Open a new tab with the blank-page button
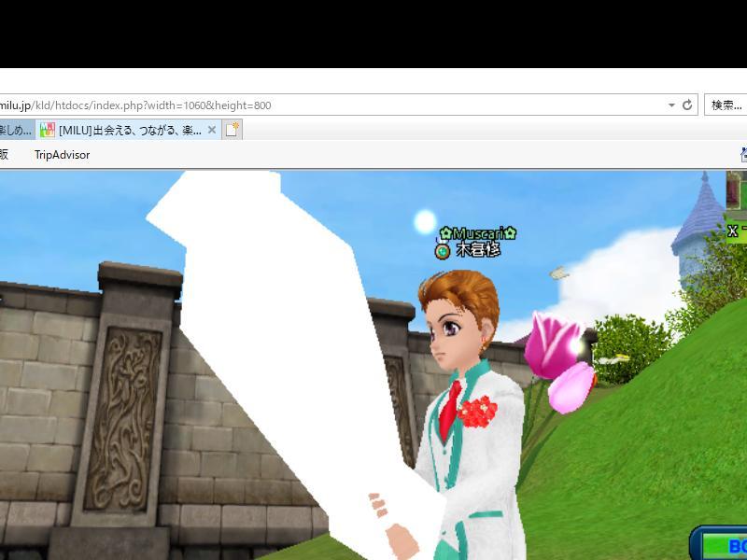 click(x=232, y=130)
